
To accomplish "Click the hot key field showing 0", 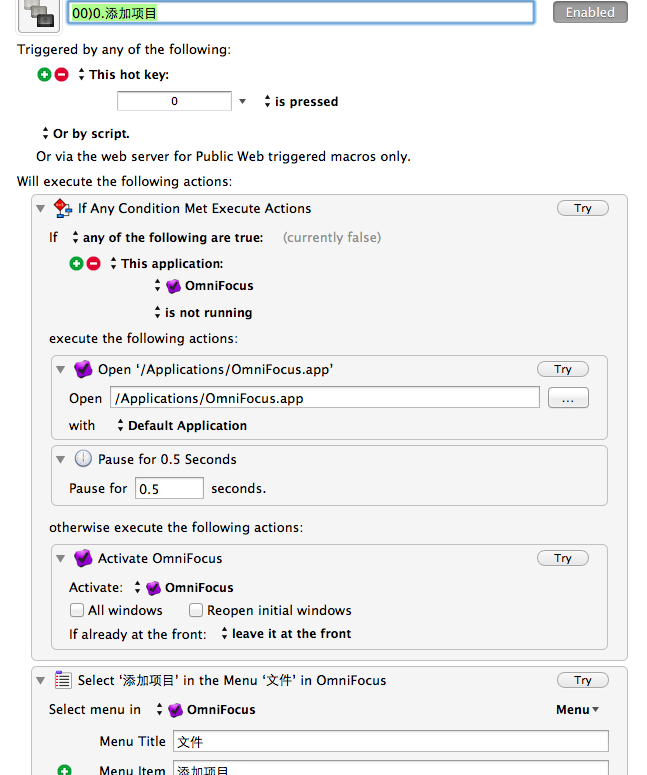I will (174, 101).
